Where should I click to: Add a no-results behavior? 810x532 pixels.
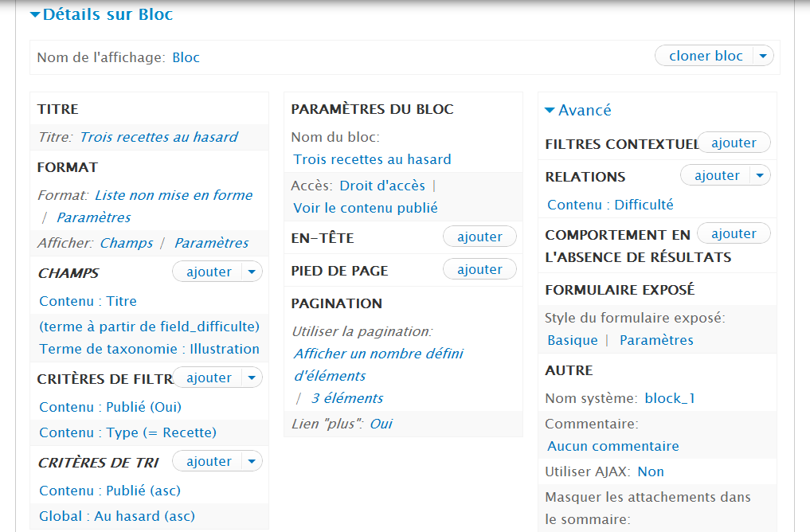[734, 233]
